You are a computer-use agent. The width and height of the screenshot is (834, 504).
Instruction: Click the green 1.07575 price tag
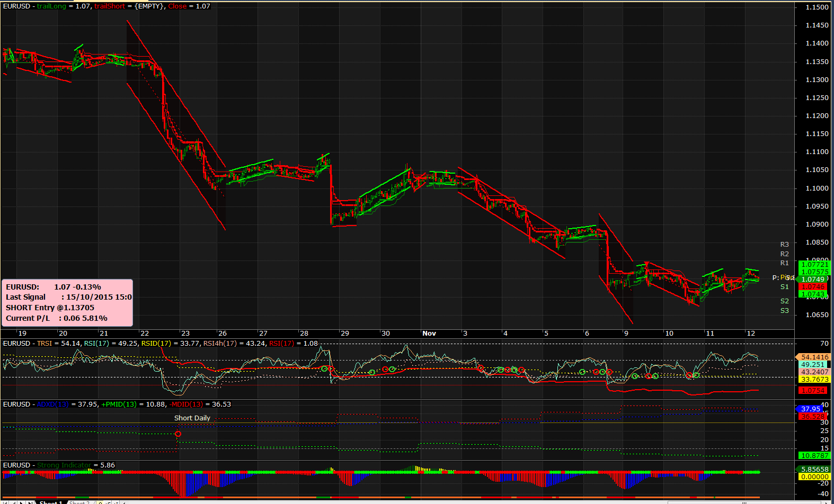tap(814, 272)
